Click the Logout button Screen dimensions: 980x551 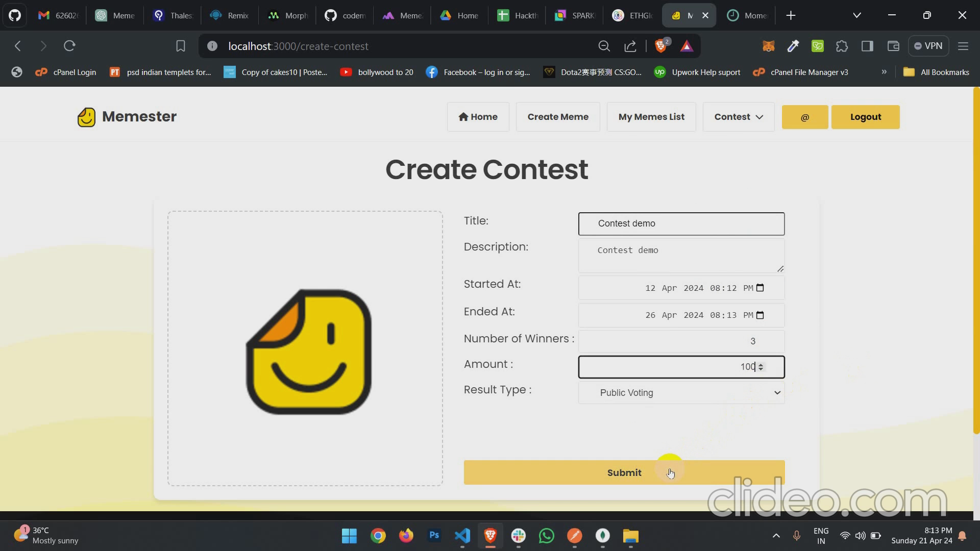[x=865, y=117]
